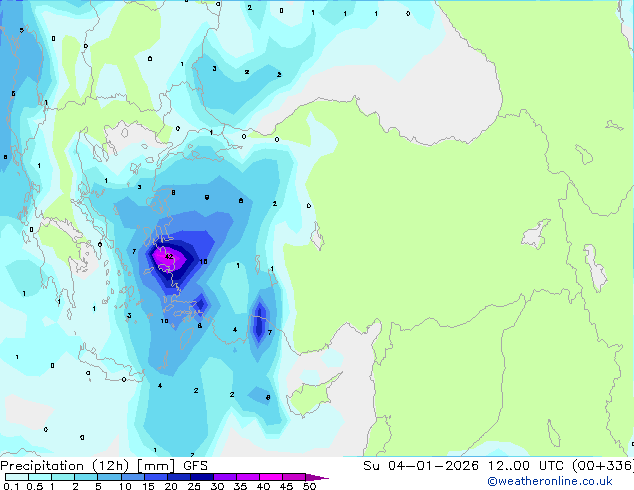Screen dimensions: 634x490
Task: Click the 'GFS' model label
Action: point(195,466)
